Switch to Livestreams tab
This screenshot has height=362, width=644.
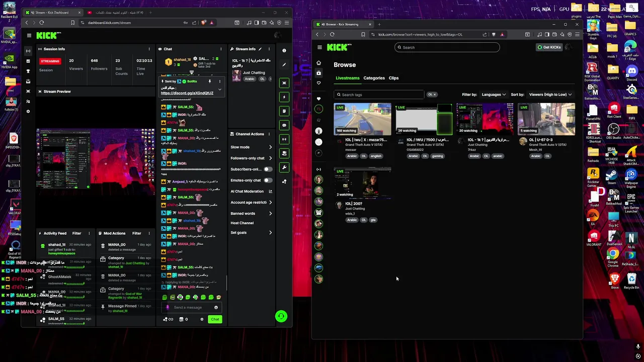348,78
